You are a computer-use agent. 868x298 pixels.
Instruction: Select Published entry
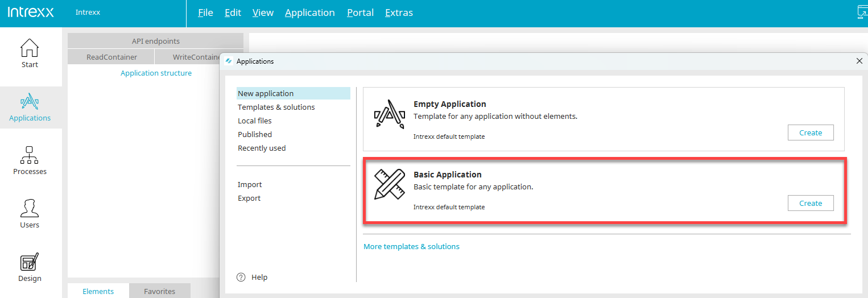click(254, 134)
